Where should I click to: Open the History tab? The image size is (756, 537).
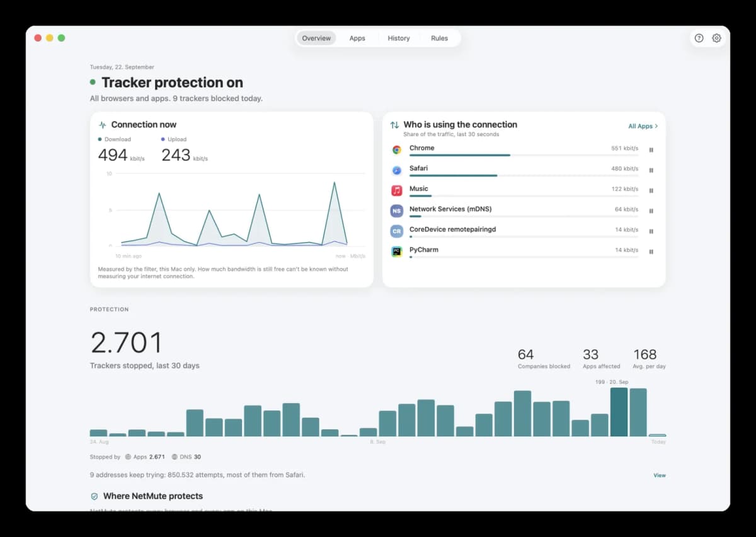[399, 38]
